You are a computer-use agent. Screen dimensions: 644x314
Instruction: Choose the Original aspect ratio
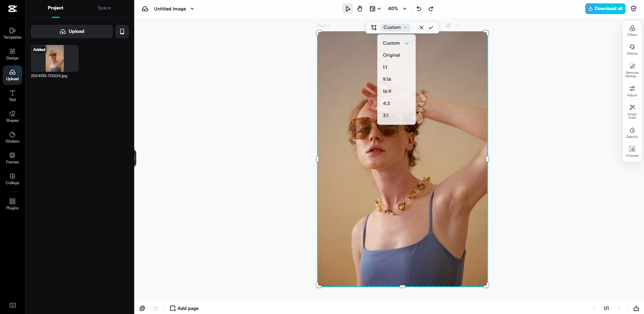click(391, 55)
